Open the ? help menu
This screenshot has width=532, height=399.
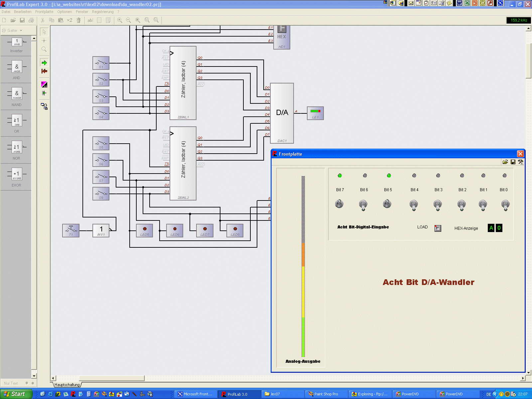tap(118, 12)
